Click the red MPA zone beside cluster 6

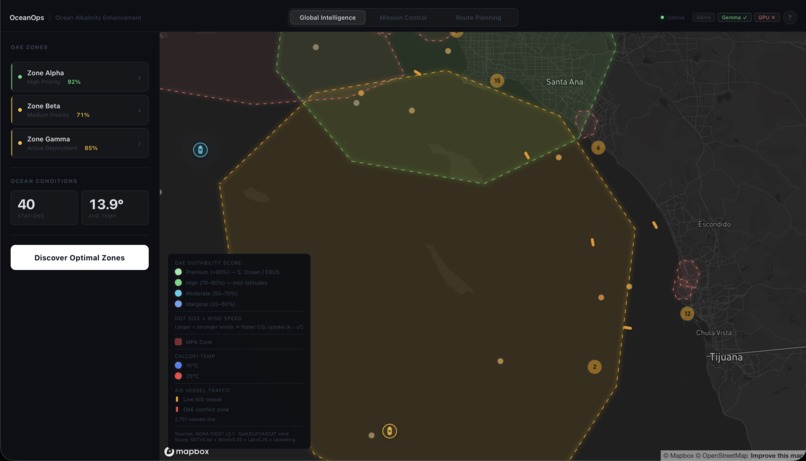coord(586,123)
